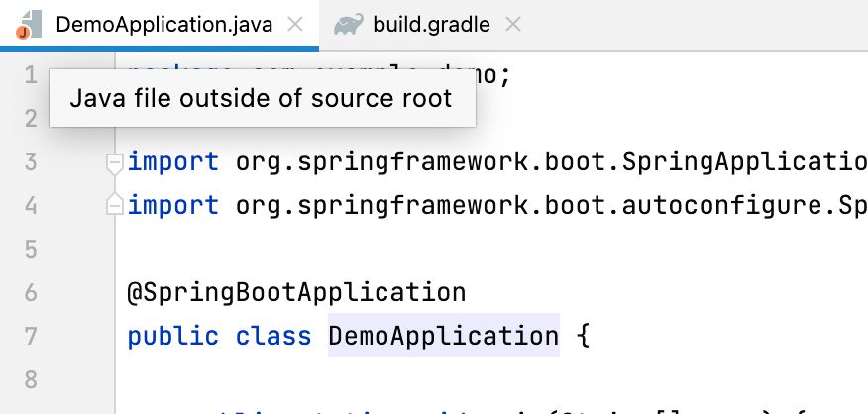Click line number 6 in the gutter
868x414 pixels.
coord(31,292)
